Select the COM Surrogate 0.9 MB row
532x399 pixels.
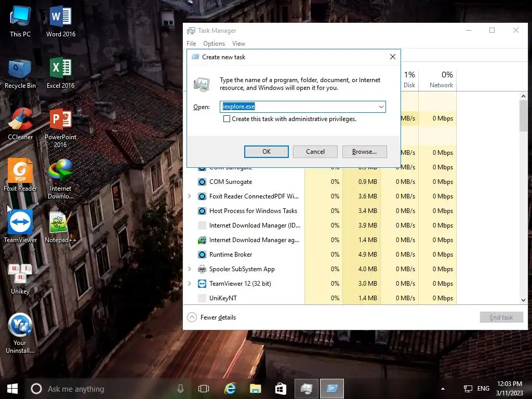(320, 181)
